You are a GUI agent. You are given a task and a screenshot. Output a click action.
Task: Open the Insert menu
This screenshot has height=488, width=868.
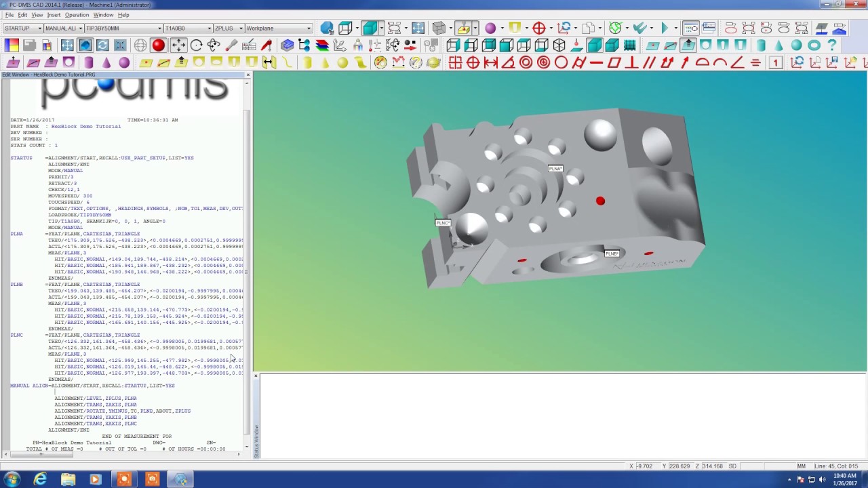click(x=54, y=15)
